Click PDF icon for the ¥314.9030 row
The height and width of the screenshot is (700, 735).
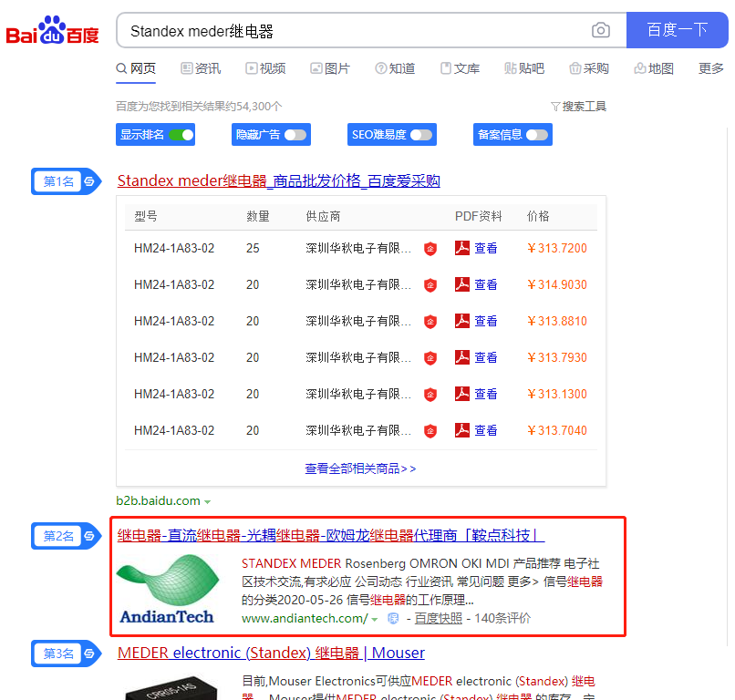(x=462, y=284)
